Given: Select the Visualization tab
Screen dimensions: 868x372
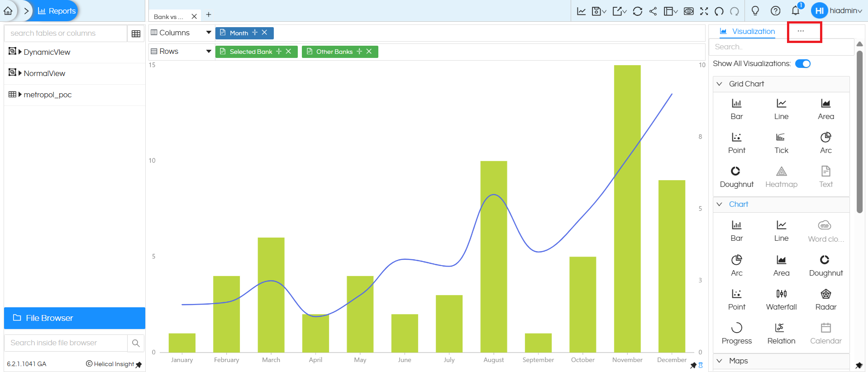Looking at the screenshot, I should [x=748, y=32].
